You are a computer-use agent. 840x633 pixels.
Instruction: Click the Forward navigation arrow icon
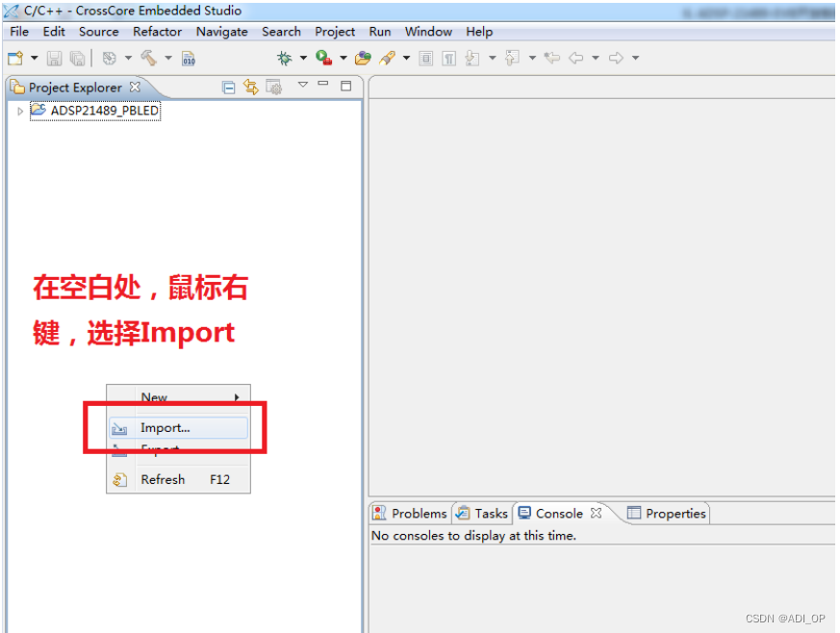tap(616, 58)
